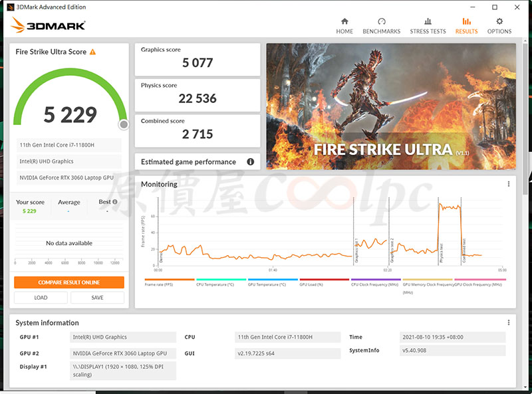Click NVIDIA GeForce RTX 3060 row under score
The image size is (532, 394).
68,177
